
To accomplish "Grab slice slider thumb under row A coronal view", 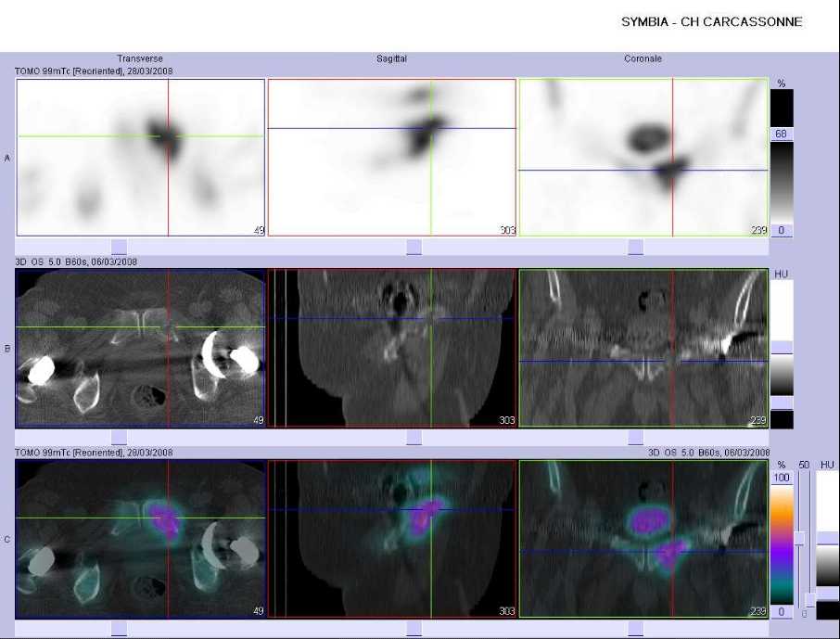I will tap(635, 247).
